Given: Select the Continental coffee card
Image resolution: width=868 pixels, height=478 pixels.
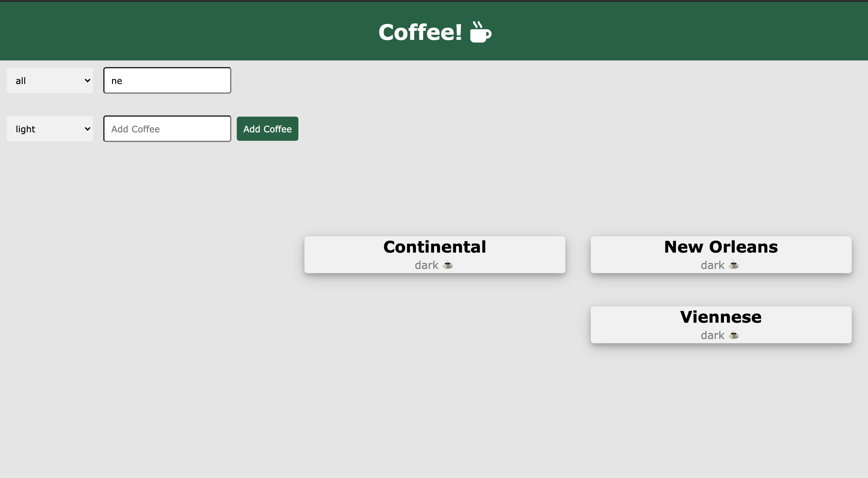Looking at the screenshot, I should [434, 254].
